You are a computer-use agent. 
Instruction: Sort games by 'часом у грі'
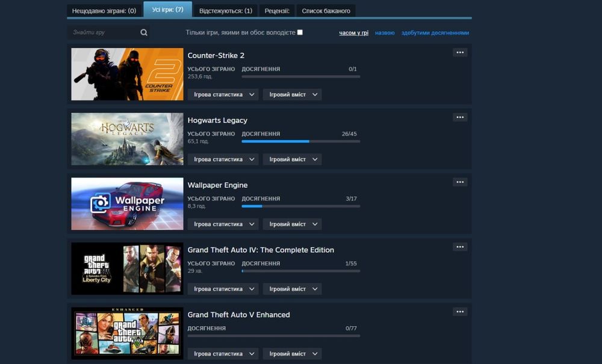(x=353, y=33)
